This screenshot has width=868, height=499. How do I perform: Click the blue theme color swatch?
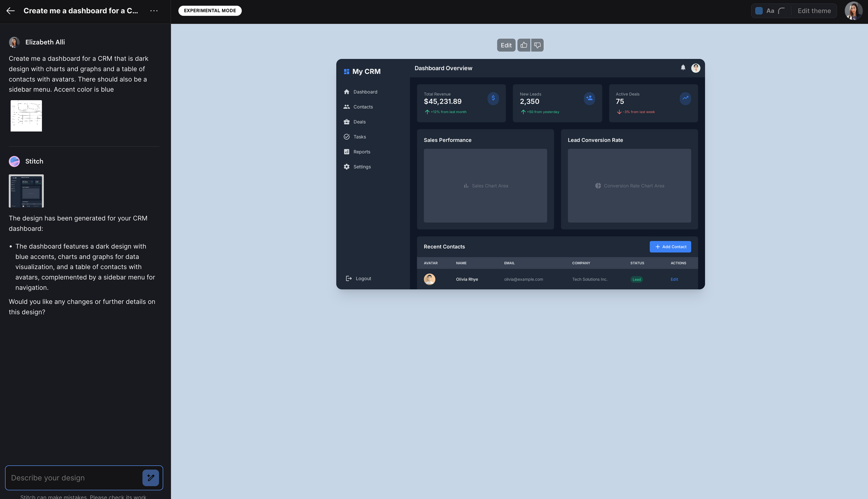click(x=759, y=10)
